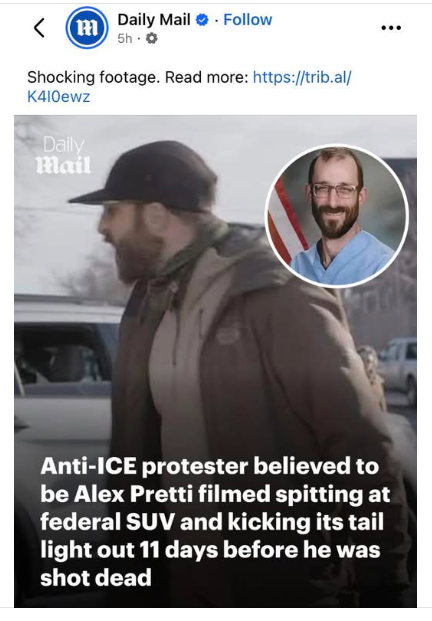
Task: Open the https://trib.al/ article link
Action: click(302, 77)
